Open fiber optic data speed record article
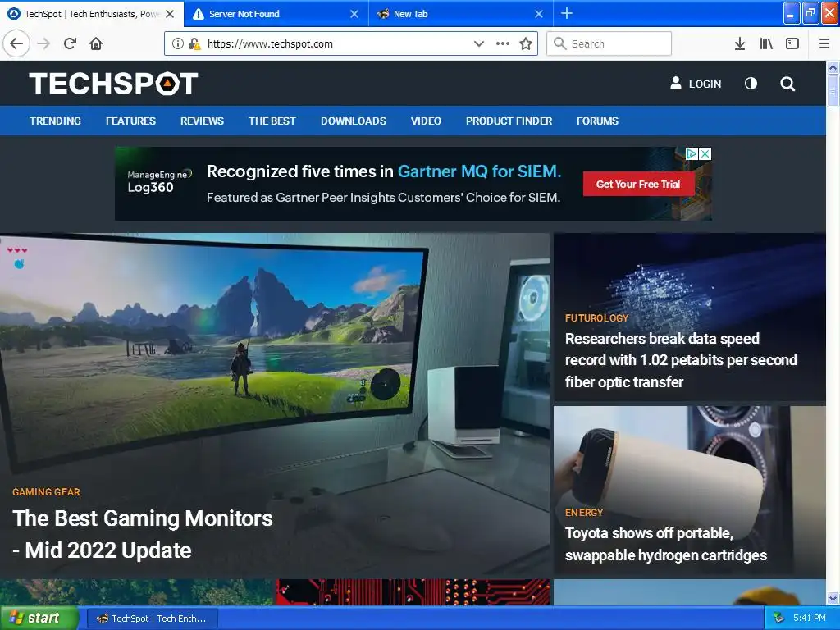The image size is (840, 630). (x=681, y=360)
